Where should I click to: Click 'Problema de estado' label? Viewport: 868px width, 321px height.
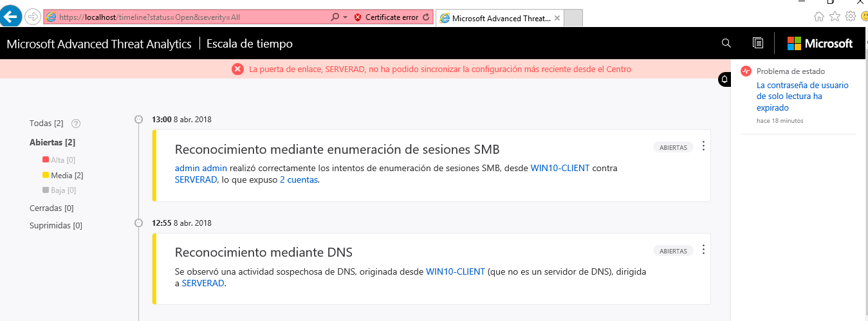pyautogui.click(x=791, y=71)
